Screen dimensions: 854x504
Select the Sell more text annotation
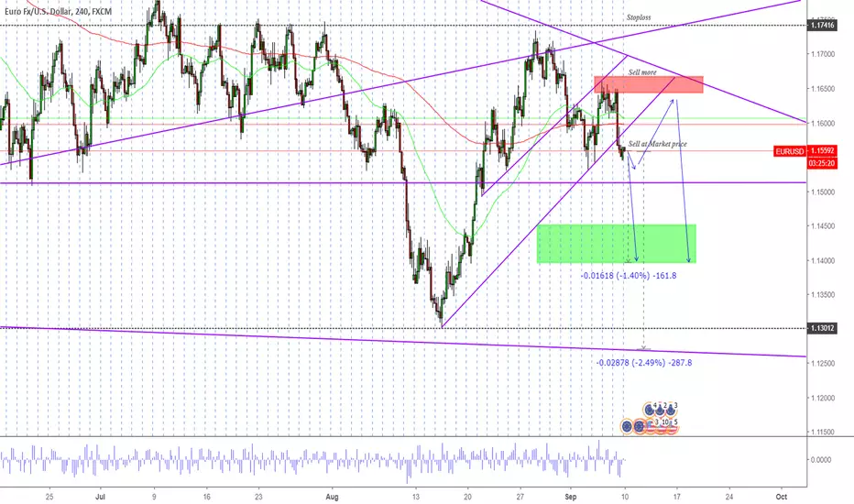(x=642, y=71)
